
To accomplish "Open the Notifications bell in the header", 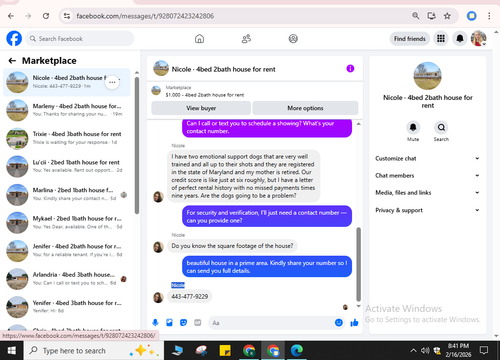I will [460, 39].
